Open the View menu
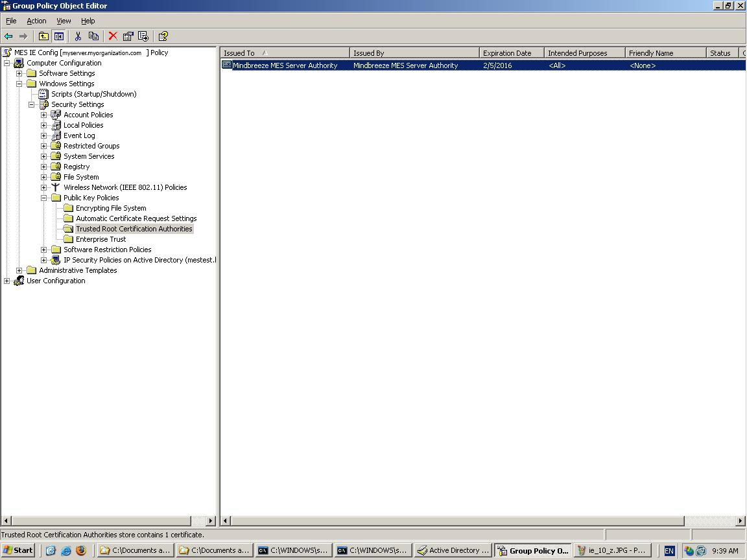Viewport: 747px width, 560px height. point(64,21)
